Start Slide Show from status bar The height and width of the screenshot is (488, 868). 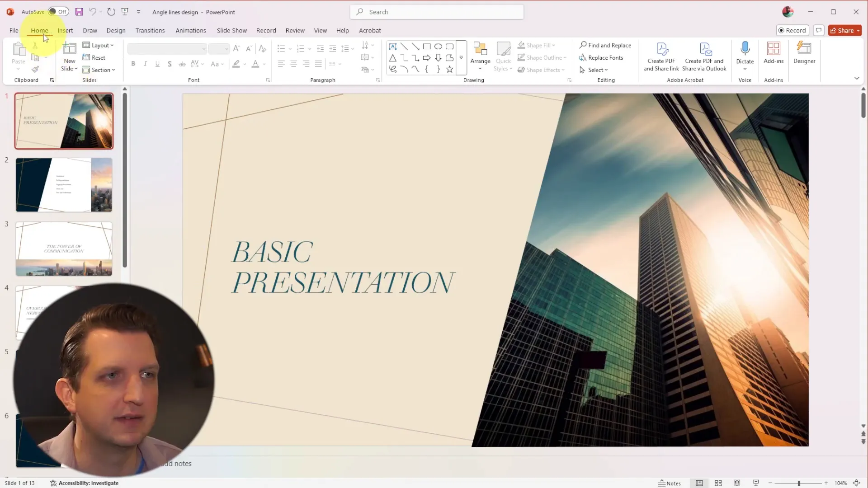pos(756,483)
